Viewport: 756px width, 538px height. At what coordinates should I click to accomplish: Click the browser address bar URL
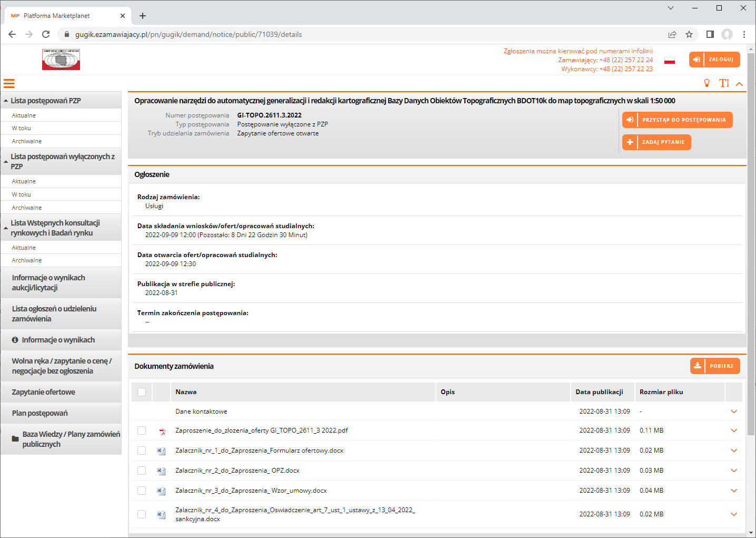tap(188, 34)
